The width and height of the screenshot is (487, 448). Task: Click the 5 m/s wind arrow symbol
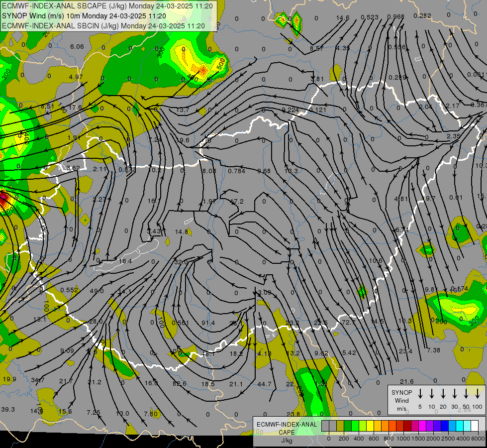pyautogui.click(x=420, y=393)
